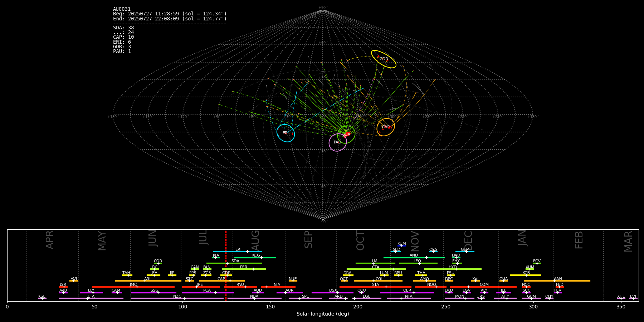Viewport: 644px width, 322px height.
Task: Click the 350 tick label on solar longitude axis
Action: tap(621, 307)
